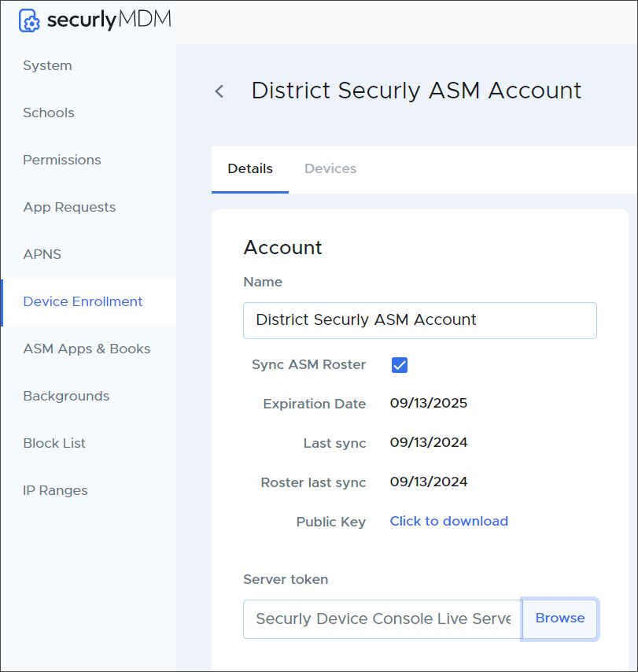Open Schools in the sidebar

click(49, 113)
